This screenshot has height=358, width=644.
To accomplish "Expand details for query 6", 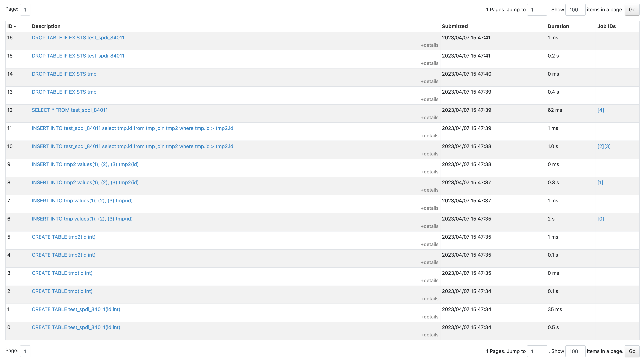I will (x=429, y=226).
